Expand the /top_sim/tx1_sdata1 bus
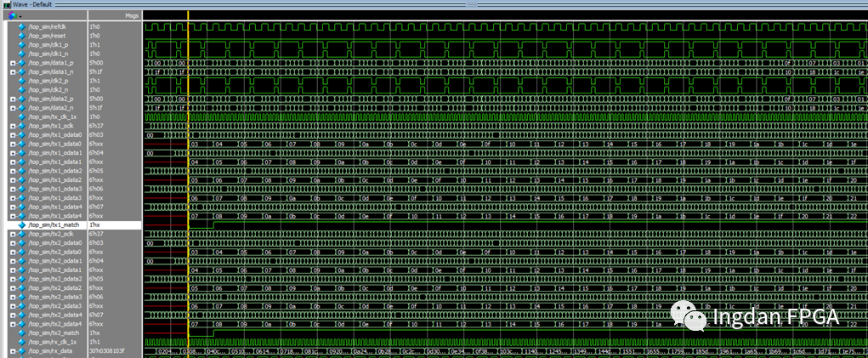Viewport: 868px width, 358px height. click(13, 162)
